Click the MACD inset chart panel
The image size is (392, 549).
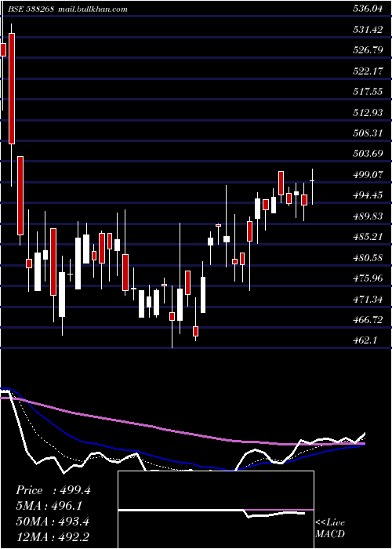click(x=216, y=510)
